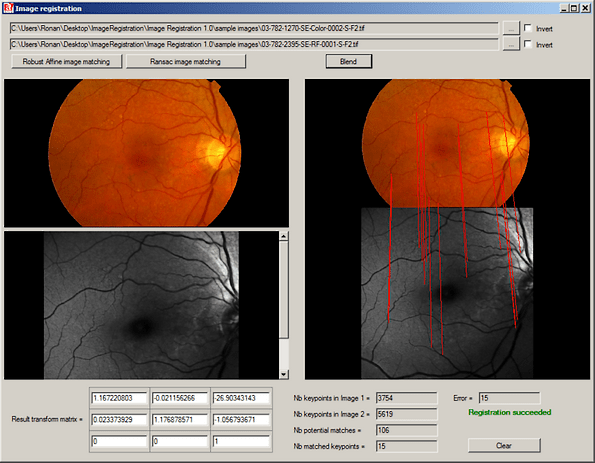The height and width of the screenshot is (463, 595).
Task: Click the Error value field
Action: click(x=509, y=398)
